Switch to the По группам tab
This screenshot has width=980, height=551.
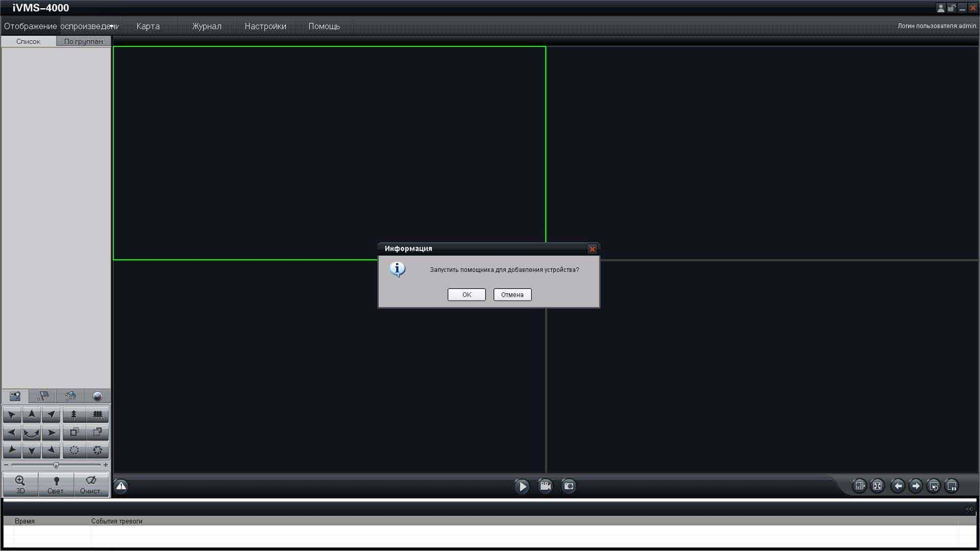coord(84,41)
